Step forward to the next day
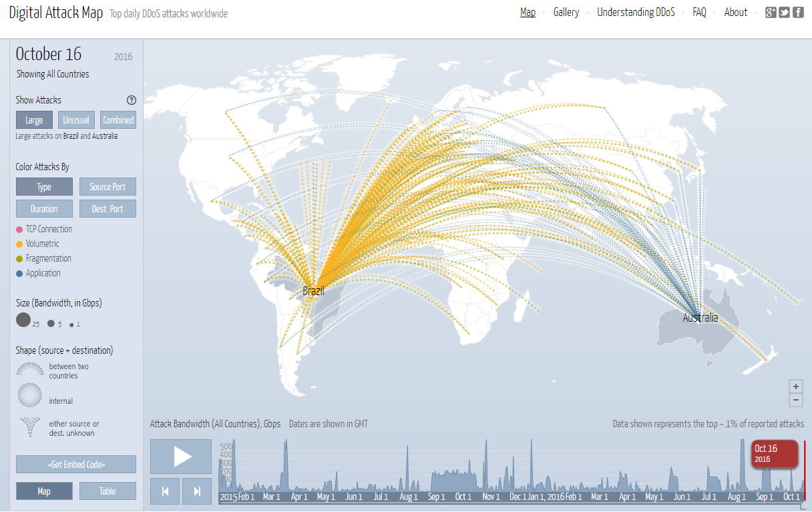This screenshot has width=812, height=512. coord(197,491)
